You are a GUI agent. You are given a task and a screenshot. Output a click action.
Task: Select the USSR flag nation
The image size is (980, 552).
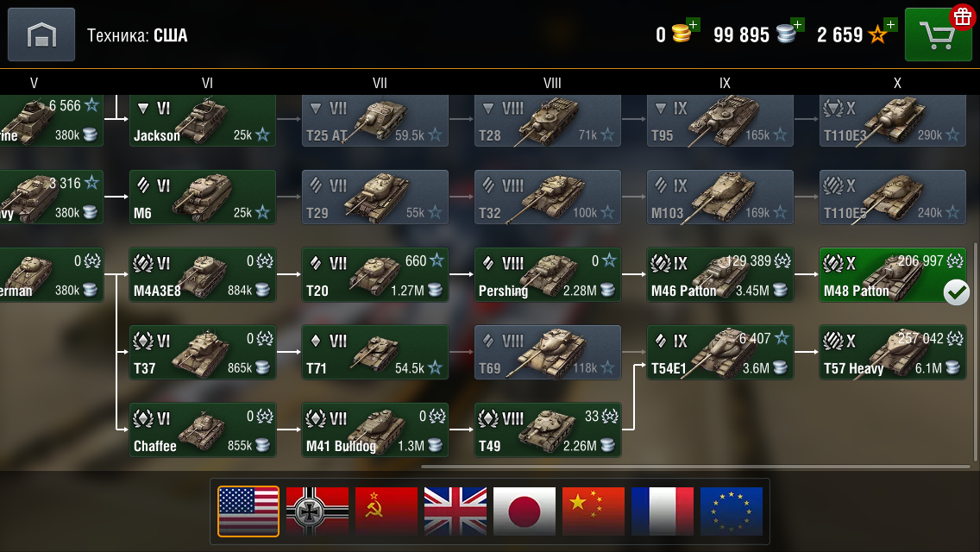coord(386,511)
